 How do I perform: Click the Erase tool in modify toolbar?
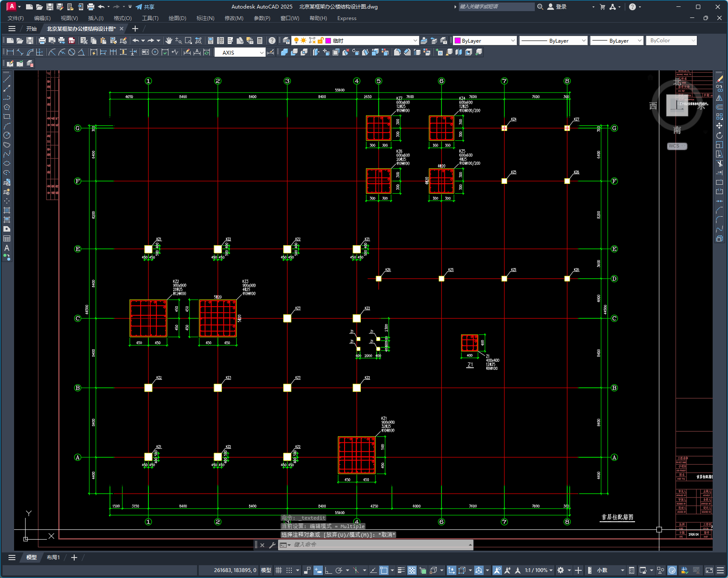719,79
